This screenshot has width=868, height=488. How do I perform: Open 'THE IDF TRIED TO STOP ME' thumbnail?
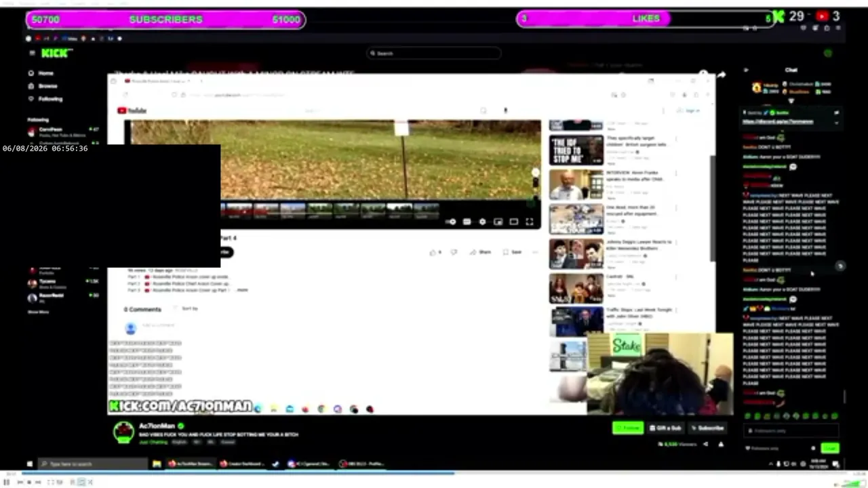coord(576,150)
